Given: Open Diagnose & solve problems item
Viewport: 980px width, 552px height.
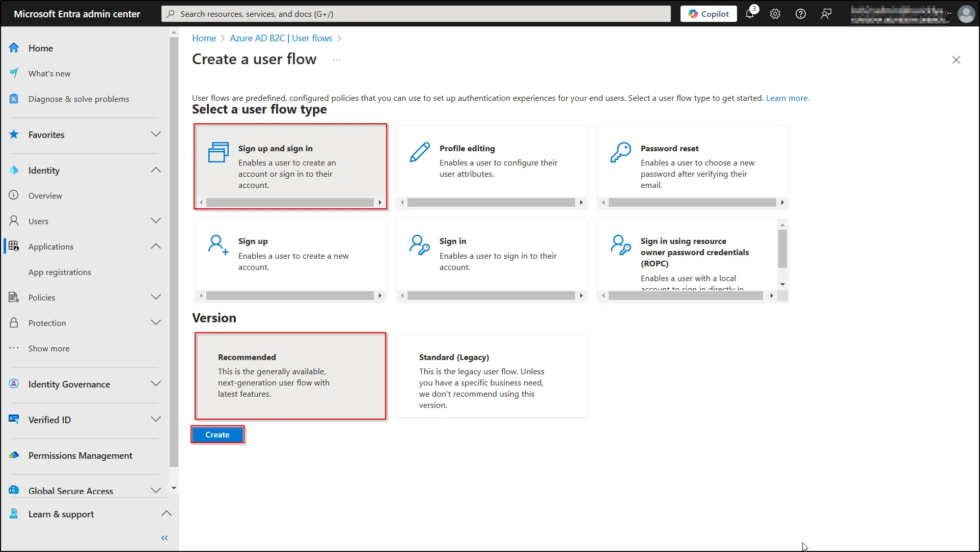Looking at the screenshot, I should [x=79, y=99].
